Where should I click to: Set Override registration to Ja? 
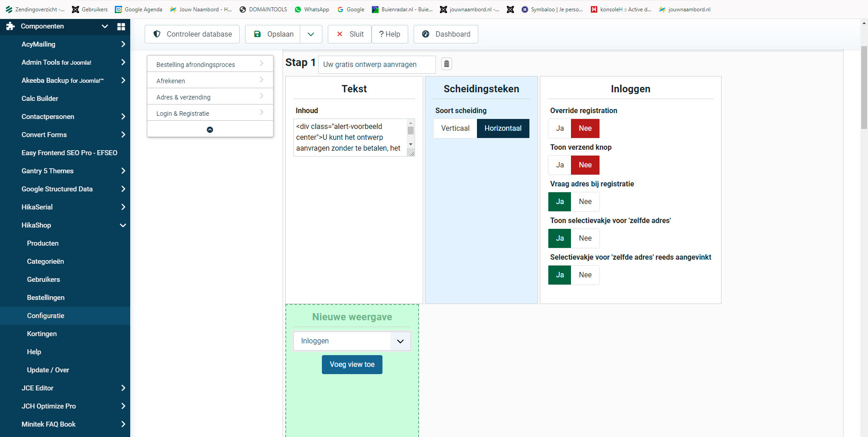click(x=560, y=128)
